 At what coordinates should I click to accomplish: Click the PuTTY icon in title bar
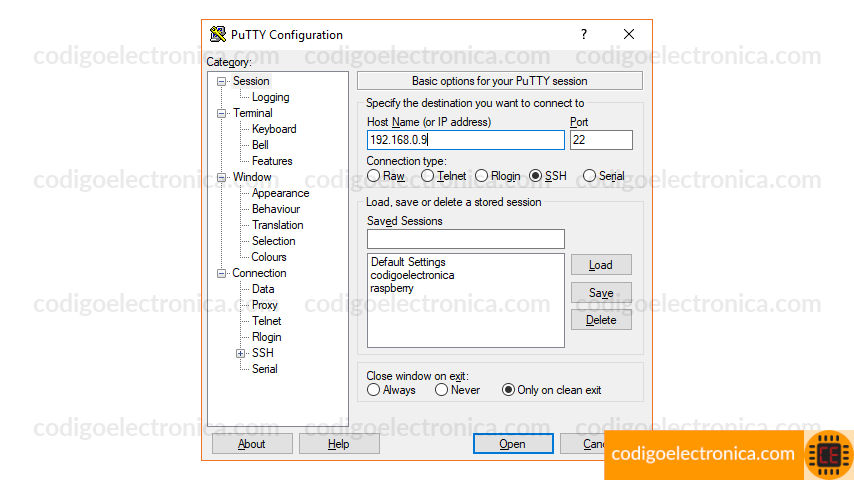pyautogui.click(x=218, y=34)
